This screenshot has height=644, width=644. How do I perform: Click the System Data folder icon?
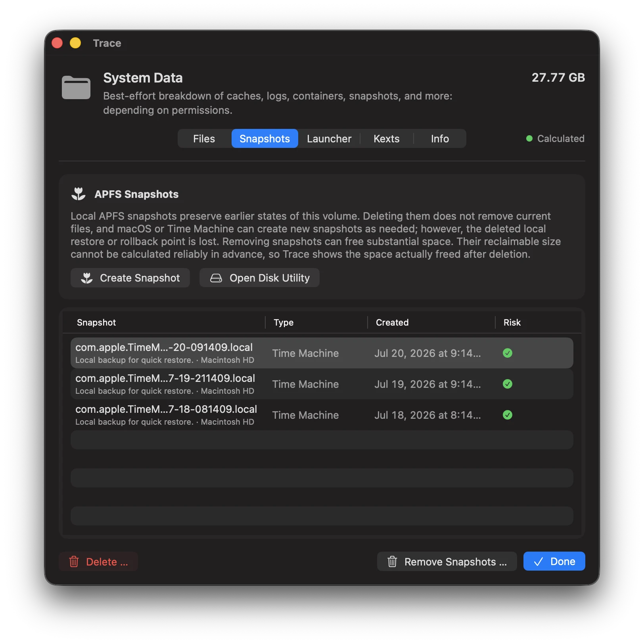click(x=76, y=87)
